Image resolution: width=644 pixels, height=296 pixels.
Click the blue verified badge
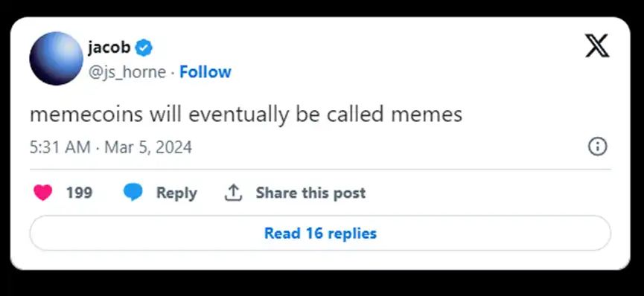click(144, 48)
